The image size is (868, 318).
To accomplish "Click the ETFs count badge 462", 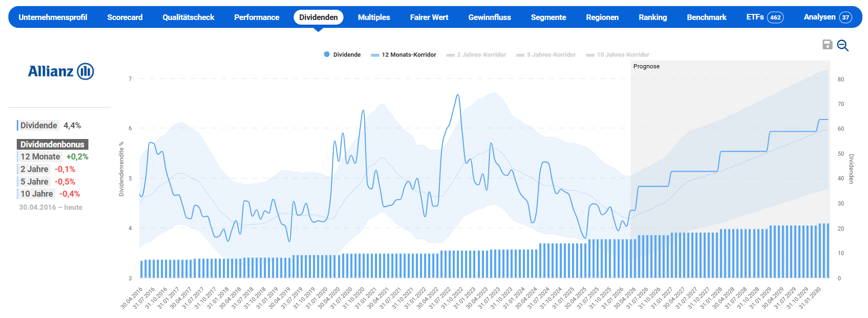I will pos(775,18).
